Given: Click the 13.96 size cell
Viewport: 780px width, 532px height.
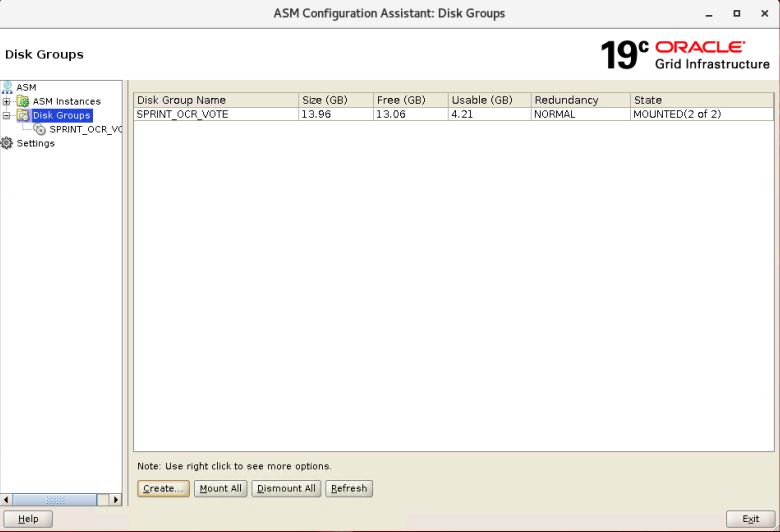Looking at the screenshot, I should pos(336,114).
